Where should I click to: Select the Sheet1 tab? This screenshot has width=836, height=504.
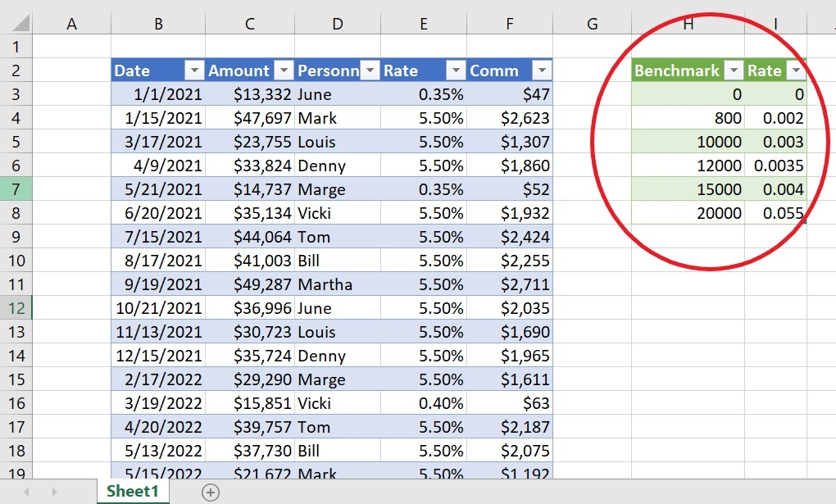pos(132,491)
